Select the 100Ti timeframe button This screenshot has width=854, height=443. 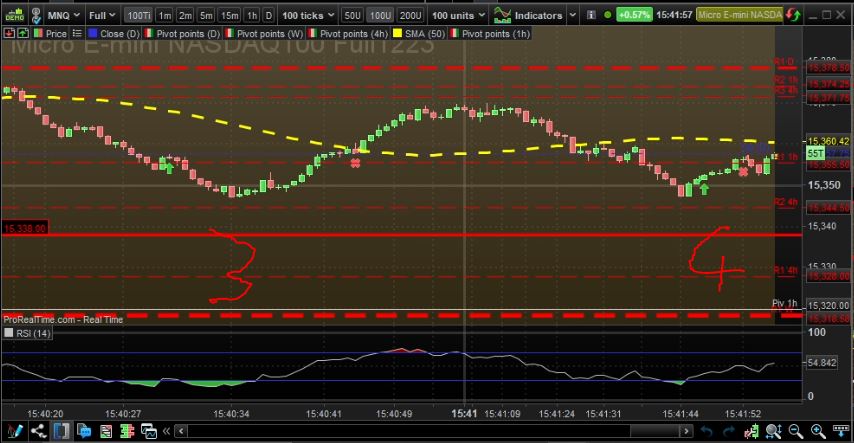[139, 15]
